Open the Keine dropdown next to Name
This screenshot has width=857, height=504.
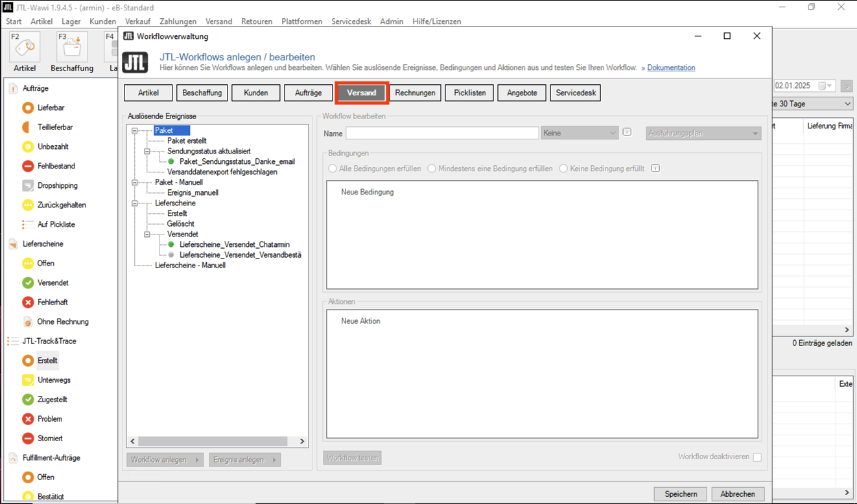tap(580, 133)
